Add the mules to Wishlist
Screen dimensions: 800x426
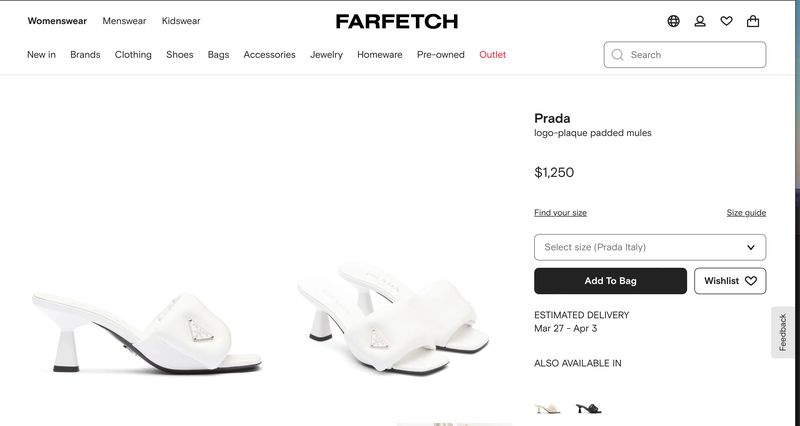pos(730,281)
